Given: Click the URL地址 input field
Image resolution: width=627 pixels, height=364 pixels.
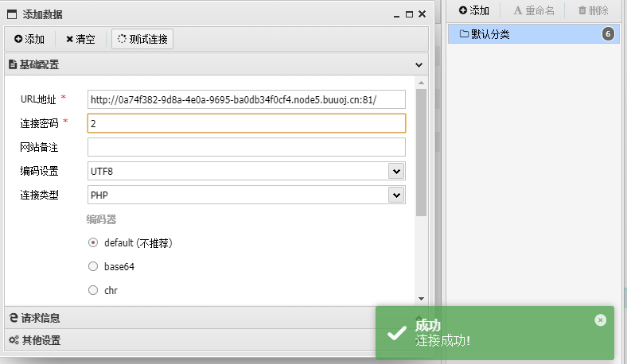Looking at the screenshot, I should [x=246, y=99].
